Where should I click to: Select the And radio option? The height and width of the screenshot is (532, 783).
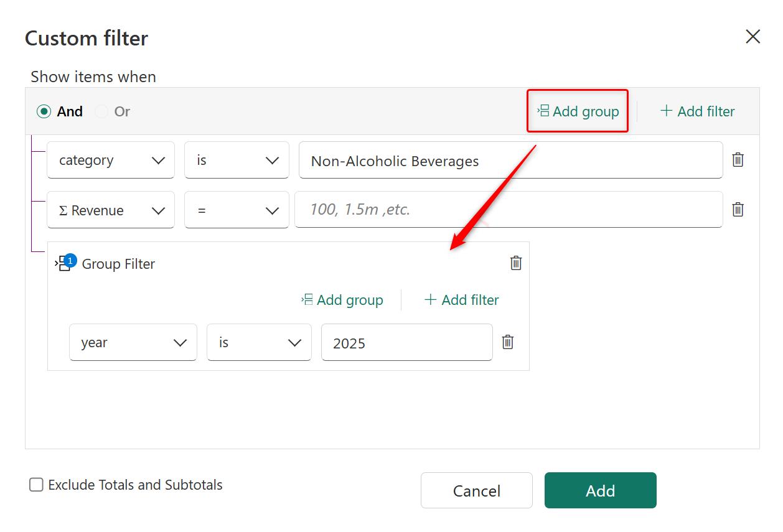point(44,111)
